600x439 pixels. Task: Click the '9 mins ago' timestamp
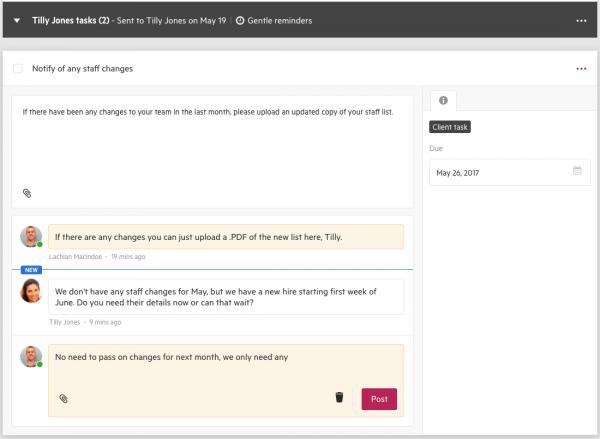click(105, 322)
